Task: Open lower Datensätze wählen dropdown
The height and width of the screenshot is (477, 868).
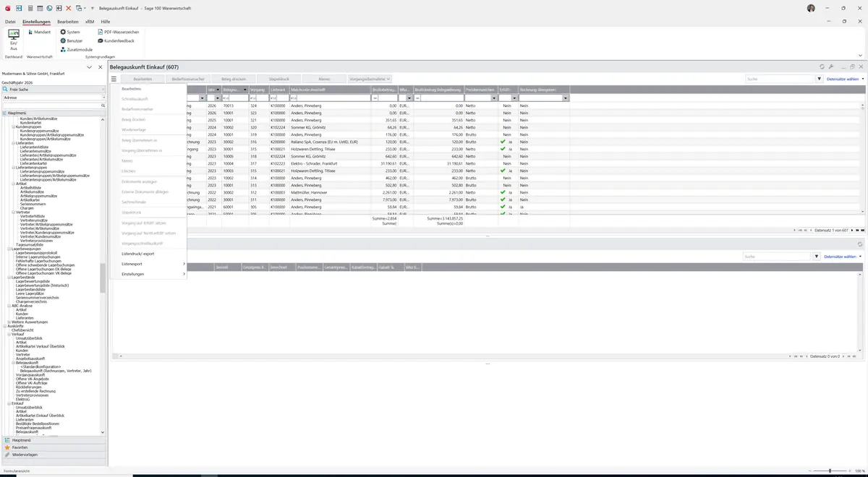Action: [843, 257]
